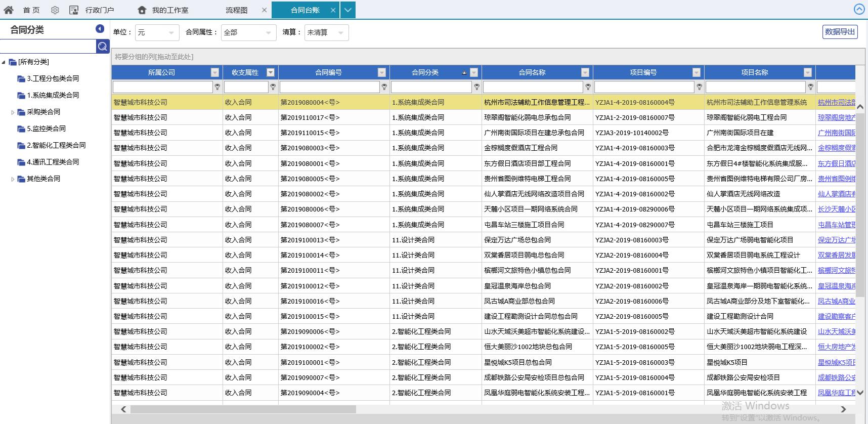Viewport: 868px width, 424px height.
Task: Open the 清算 dropdown showing 未清算
Action: point(326,32)
